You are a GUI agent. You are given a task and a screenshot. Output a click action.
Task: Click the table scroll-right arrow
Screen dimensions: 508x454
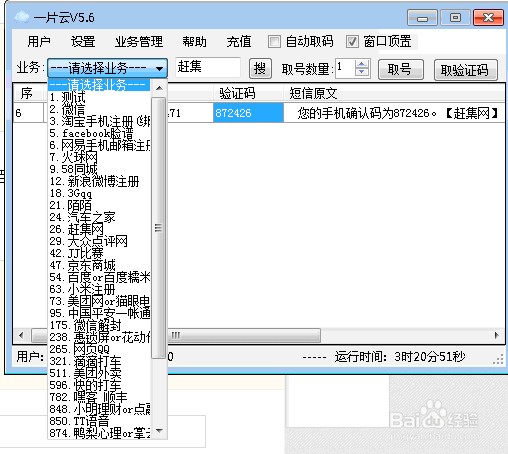point(497,335)
